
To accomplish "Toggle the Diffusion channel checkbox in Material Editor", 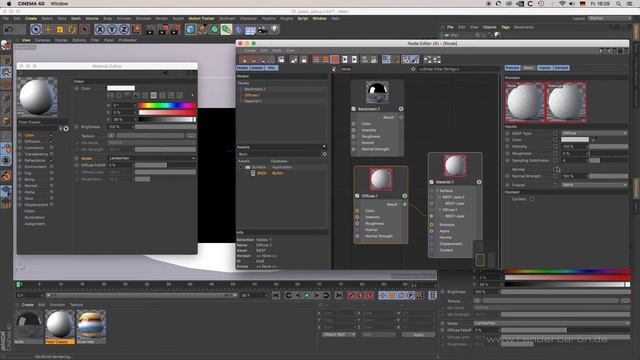I will (51, 141).
